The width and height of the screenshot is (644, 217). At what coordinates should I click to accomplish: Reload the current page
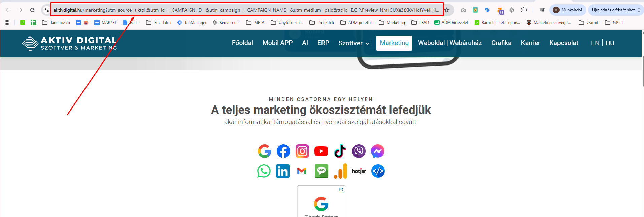[x=32, y=10]
